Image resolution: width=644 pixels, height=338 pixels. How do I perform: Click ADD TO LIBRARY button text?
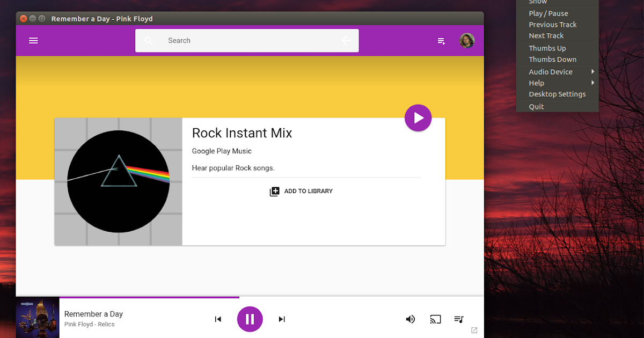click(x=309, y=191)
